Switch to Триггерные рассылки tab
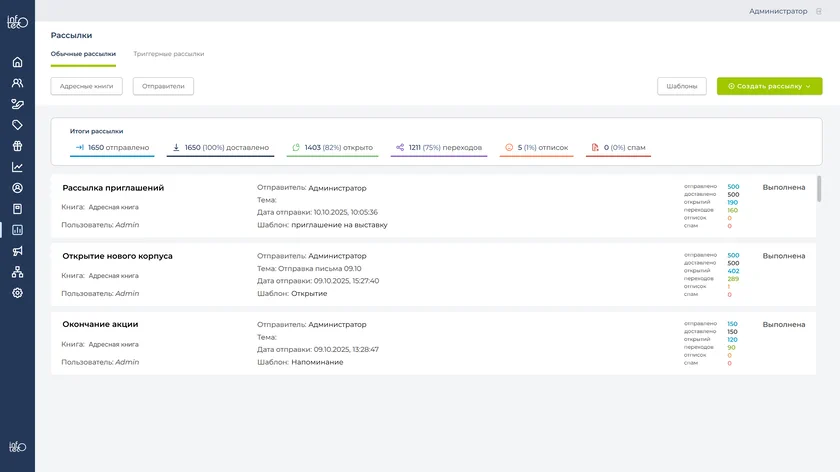This screenshot has height=472, width=840. pyautogui.click(x=169, y=54)
